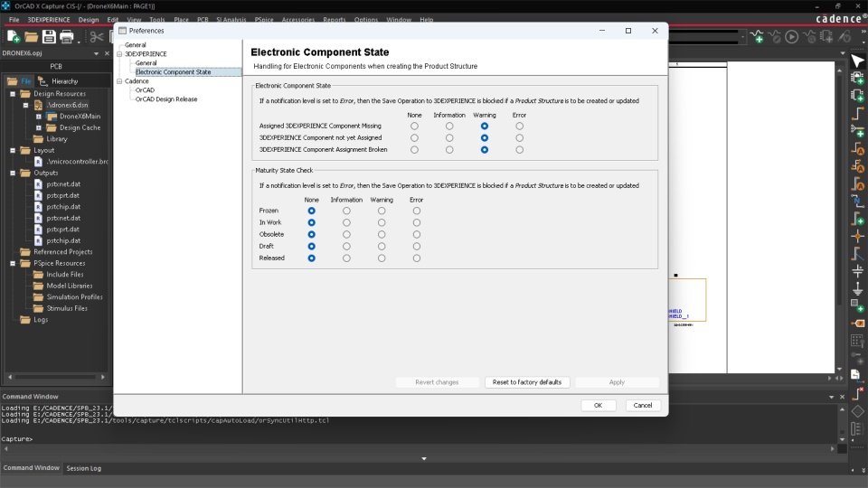Select General under 3DEXPERIENCE
This screenshot has width=868, height=488.
pos(146,63)
